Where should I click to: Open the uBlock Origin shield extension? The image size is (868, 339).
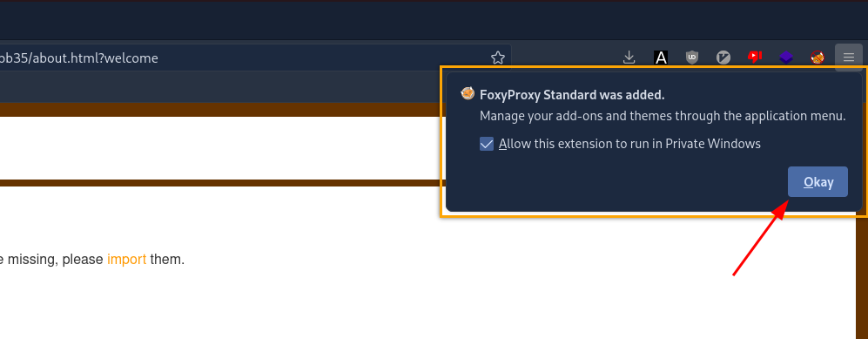[692, 57]
